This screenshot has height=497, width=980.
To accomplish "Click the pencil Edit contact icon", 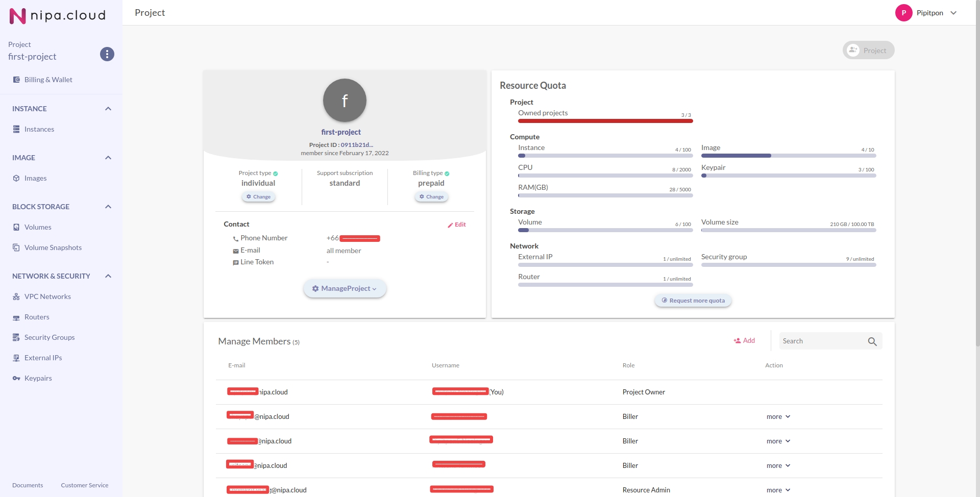I will click(451, 225).
